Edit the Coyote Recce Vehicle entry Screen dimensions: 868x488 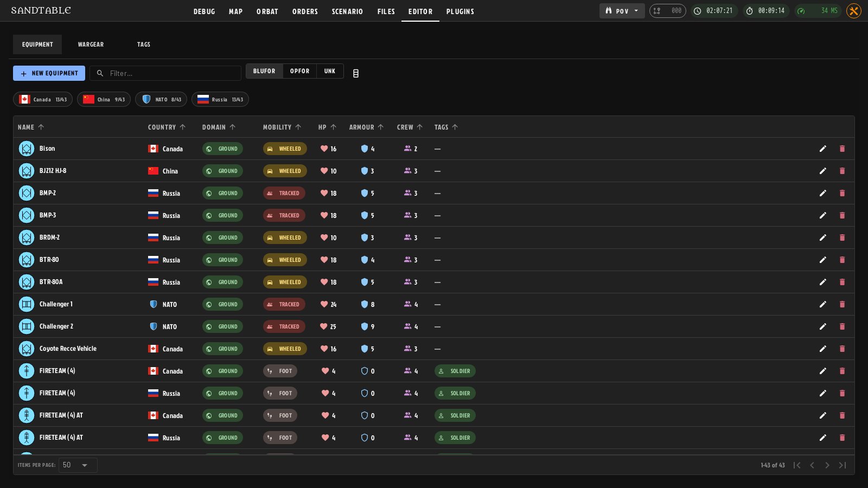(823, 349)
